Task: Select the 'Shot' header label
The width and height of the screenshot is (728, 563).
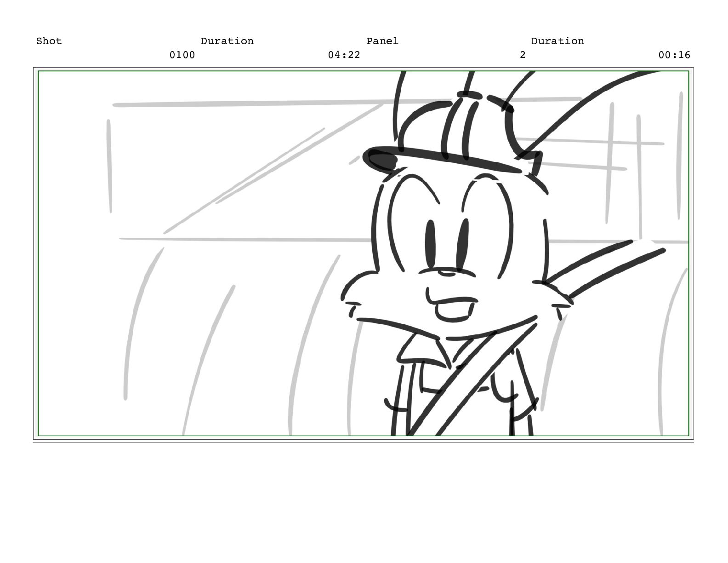Action: coord(49,41)
